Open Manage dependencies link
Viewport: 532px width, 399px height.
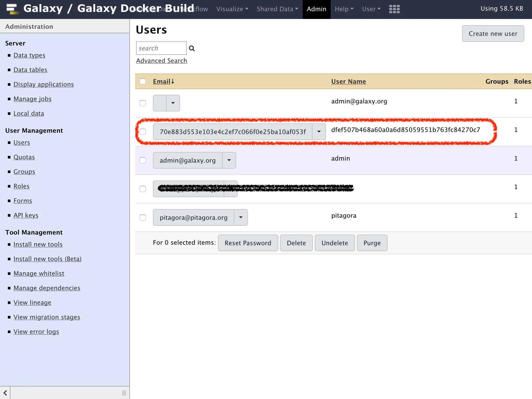point(47,288)
